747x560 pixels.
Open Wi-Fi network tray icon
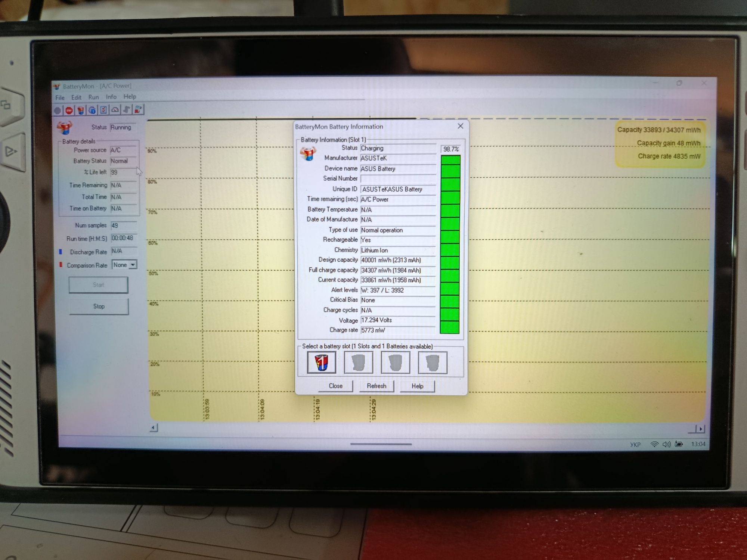(654, 444)
